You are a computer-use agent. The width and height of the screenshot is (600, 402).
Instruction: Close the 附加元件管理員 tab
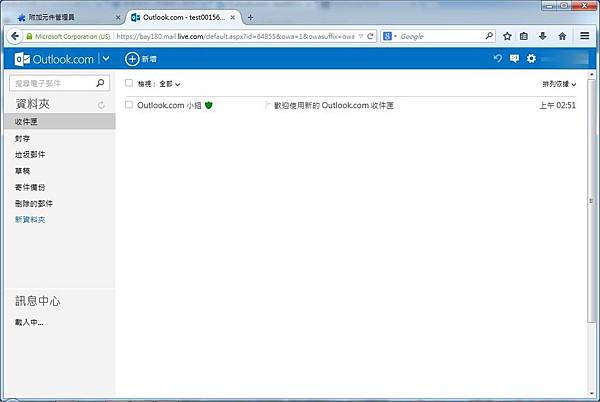click(118, 17)
